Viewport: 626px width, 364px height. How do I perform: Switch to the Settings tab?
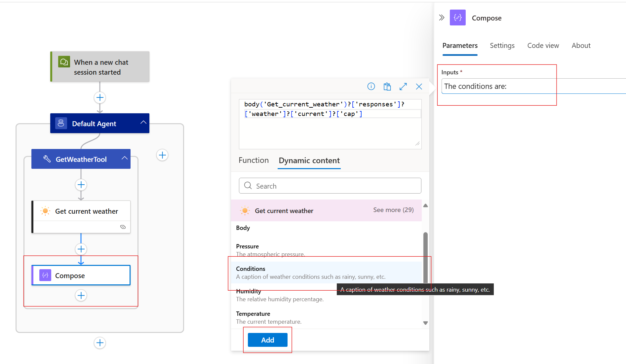[502, 46]
